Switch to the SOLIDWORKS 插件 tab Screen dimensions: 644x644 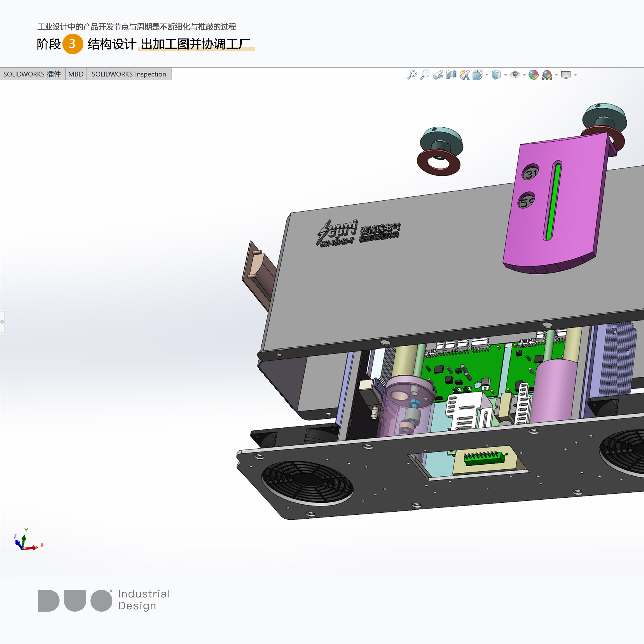(32, 74)
